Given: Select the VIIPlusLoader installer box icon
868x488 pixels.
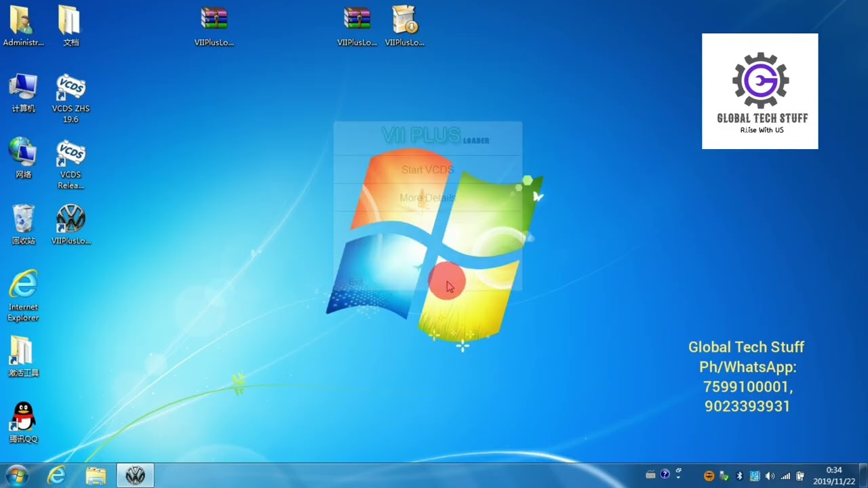Looking at the screenshot, I should 405,26.
